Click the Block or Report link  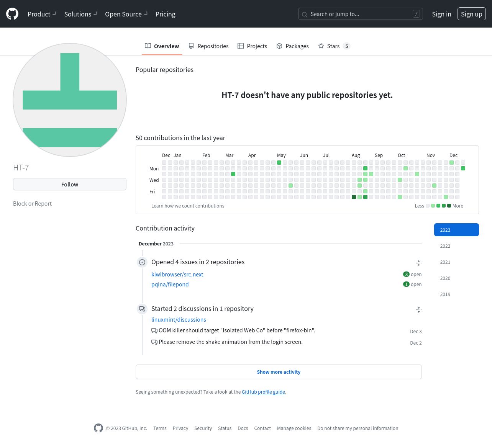click(x=32, y=204)
